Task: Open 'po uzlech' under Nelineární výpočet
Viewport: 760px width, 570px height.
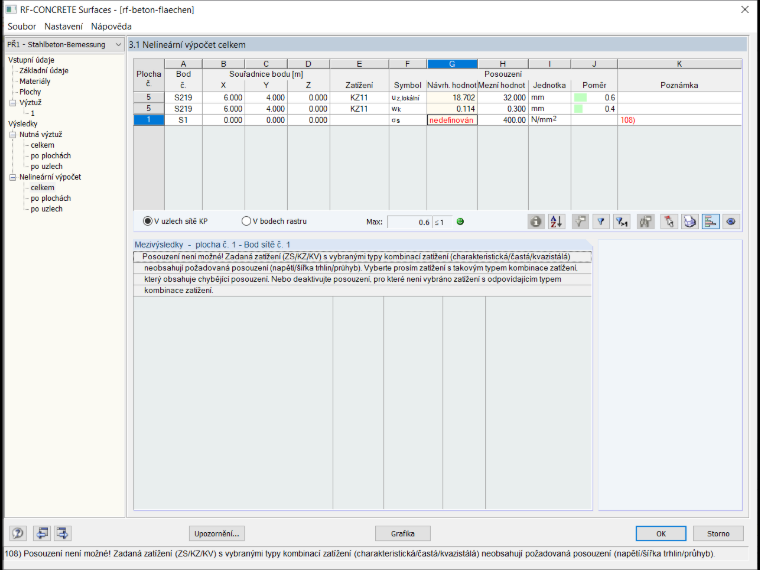Action: click(x=46, y=209)
